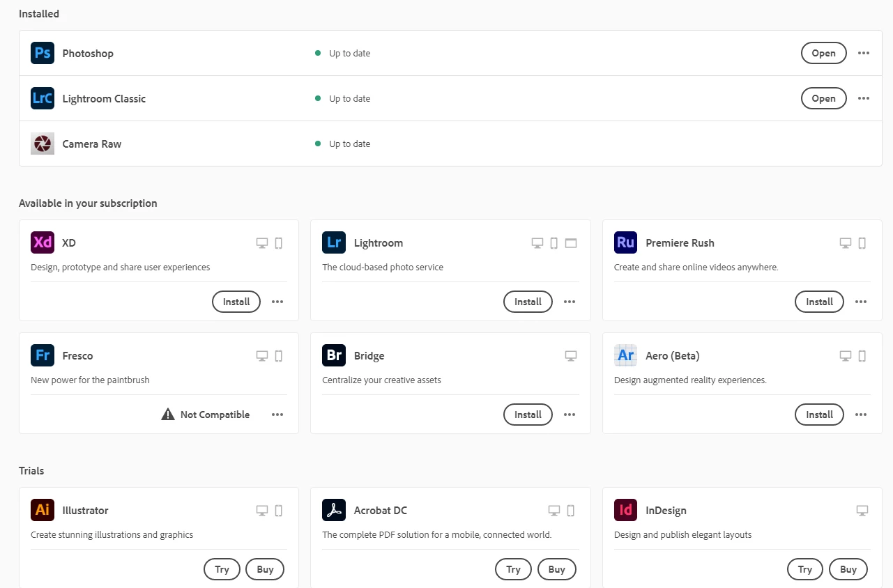This screenshot has width=893, height=588.
Task: Click the Lightroom Lr app icon
Action: [334, 242]
